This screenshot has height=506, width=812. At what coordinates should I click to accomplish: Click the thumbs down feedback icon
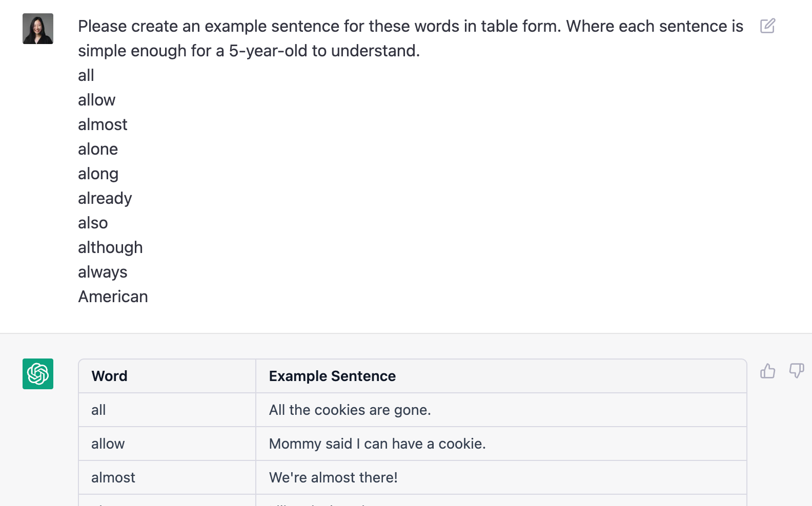click(796, 371)
